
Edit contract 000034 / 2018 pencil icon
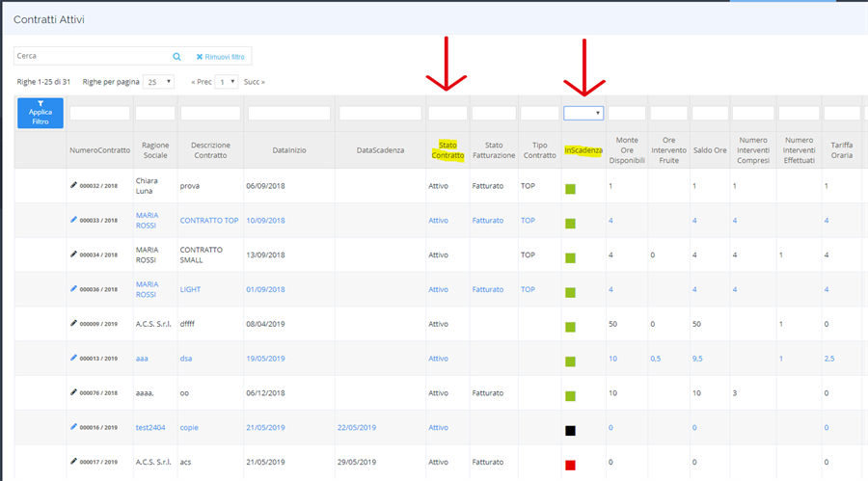73,254
